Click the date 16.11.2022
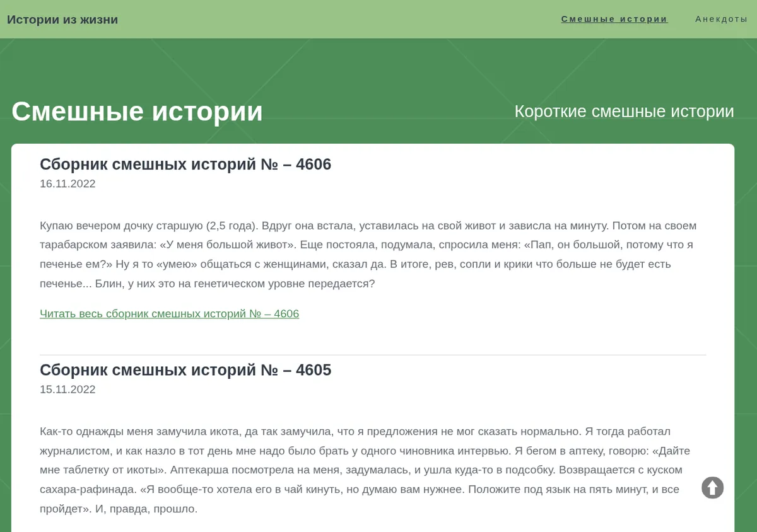Image resolution: width=757 pixels, height=532 pixels. pos(67,184)
